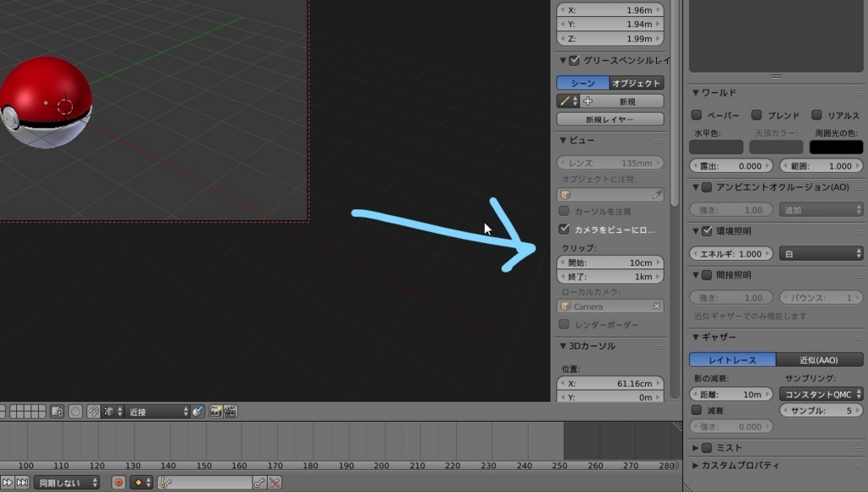868x492 pixels.
Task: Click the OpenGL render image camera icon
Action: tap(215, 412)
